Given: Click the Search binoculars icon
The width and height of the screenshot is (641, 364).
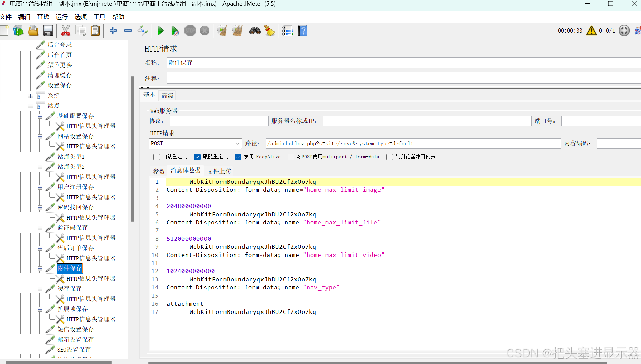Looking at the screenshot, I should pyautogui.click(x=255, y=31).
